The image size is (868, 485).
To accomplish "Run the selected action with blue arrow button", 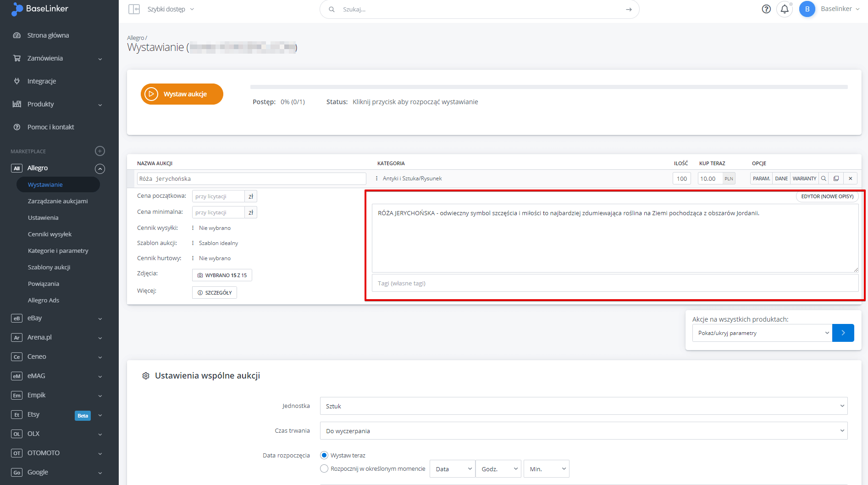I will tap(843, 333).
